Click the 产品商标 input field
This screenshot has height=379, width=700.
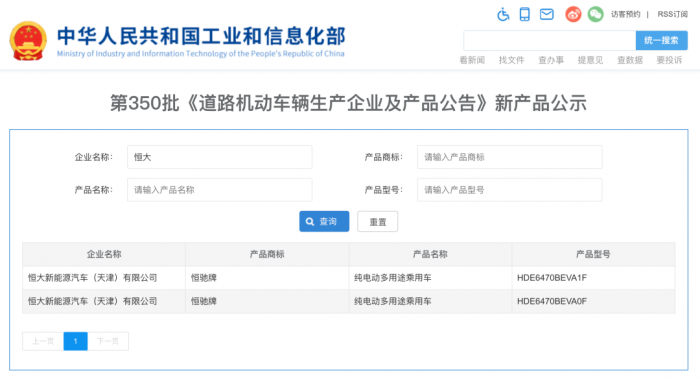pos(509,157)
